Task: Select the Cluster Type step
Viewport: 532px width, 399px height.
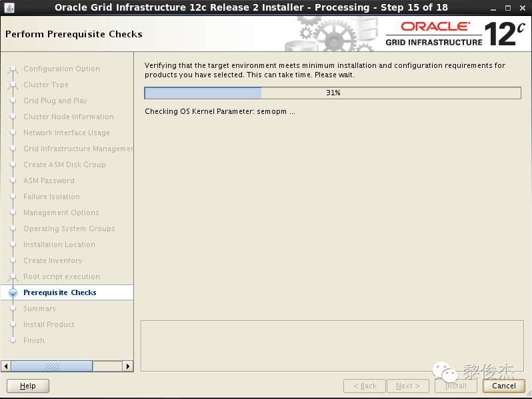Action: click(x=46, y=85)
